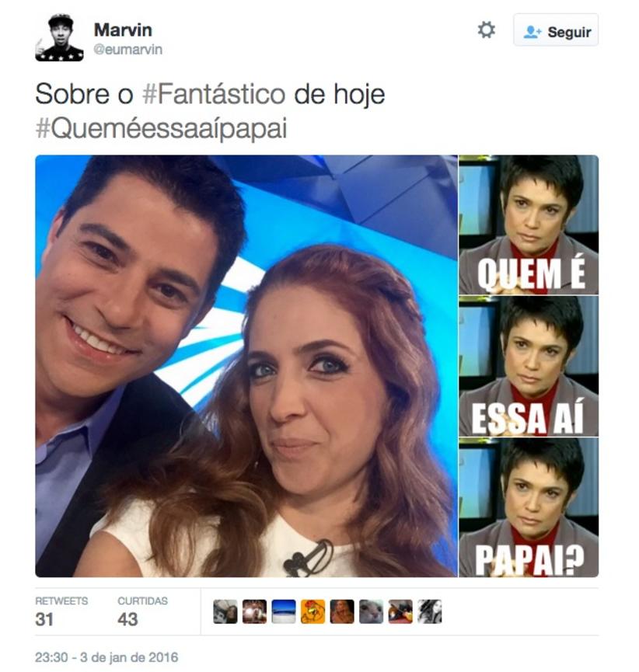Open the orange cartoon liker avatar
Image resolution: width=639 pixels, height=672 pixels.
[313, 611]
